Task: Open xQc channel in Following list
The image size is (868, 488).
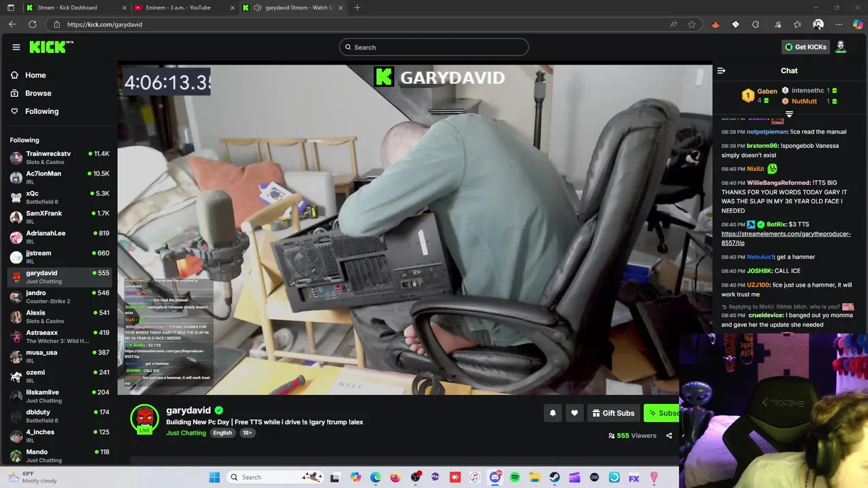Action: (60, 197)
